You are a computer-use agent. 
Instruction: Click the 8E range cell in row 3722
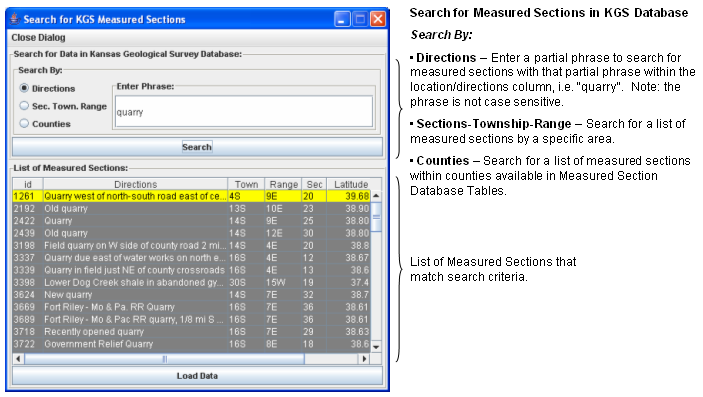point(283,344)
